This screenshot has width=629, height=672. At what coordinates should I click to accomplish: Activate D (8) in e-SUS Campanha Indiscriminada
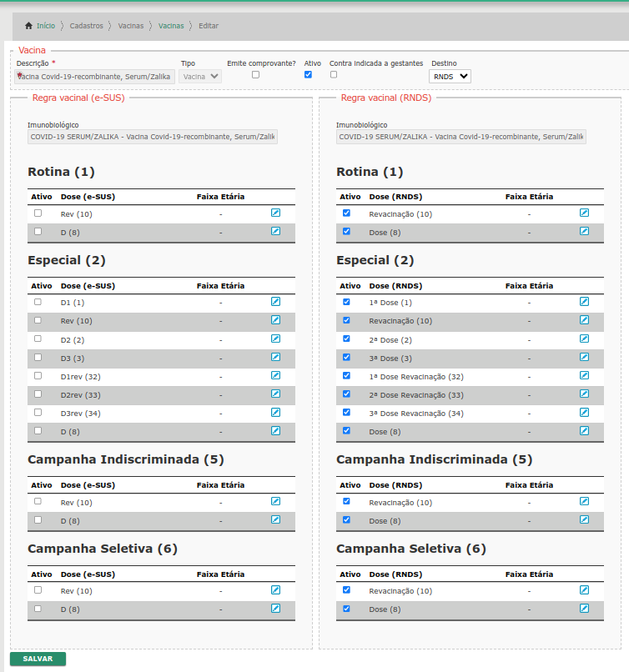pyautogui.click(x=38, y=520)
